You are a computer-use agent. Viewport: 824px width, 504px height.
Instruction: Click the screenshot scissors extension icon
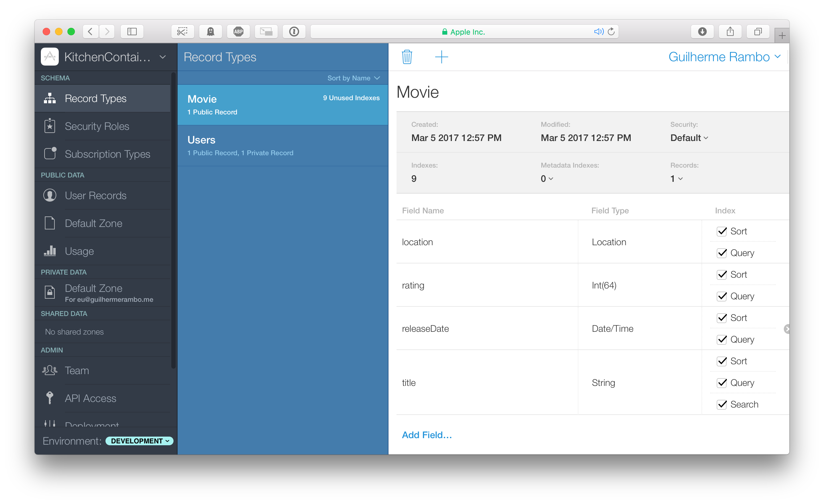point(182,32)
